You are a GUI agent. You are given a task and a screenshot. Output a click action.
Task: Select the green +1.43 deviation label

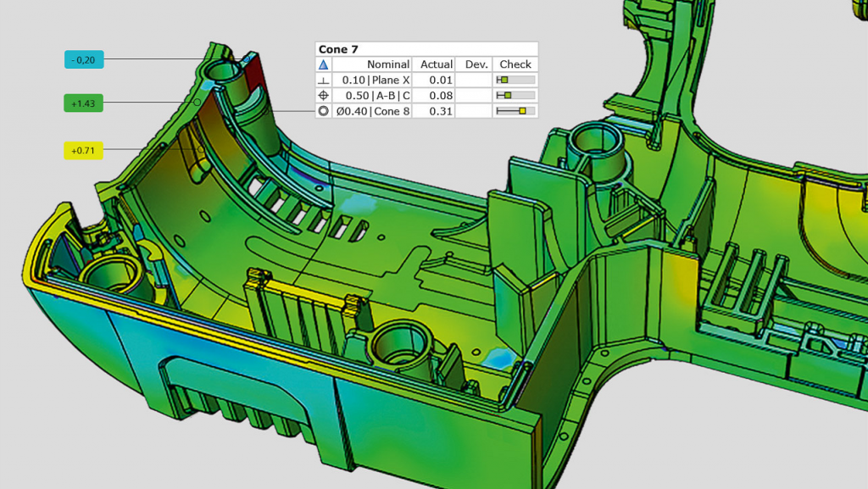[83, 103]
